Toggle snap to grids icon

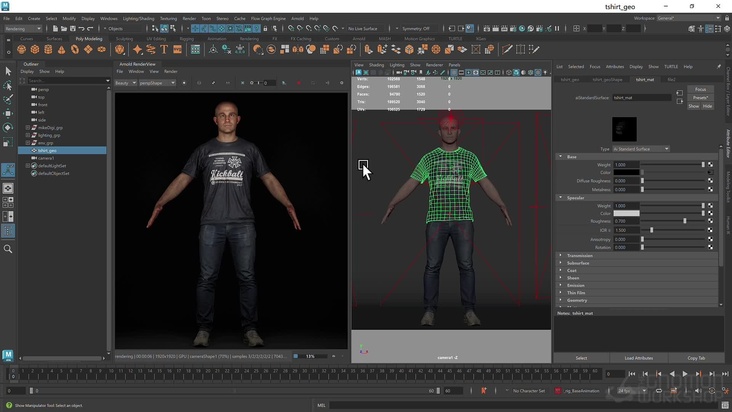(x=291, y=28)
